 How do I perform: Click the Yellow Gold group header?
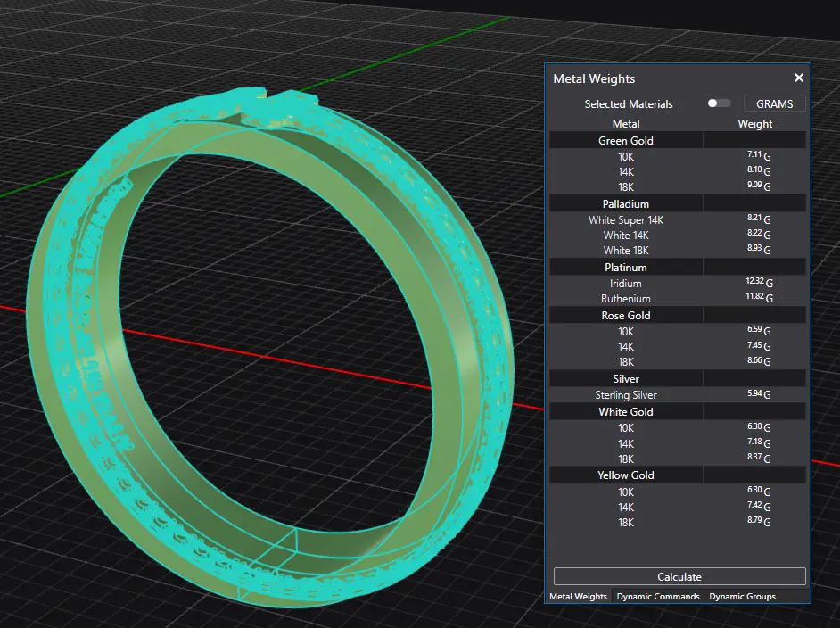click(x=626, y=475)
